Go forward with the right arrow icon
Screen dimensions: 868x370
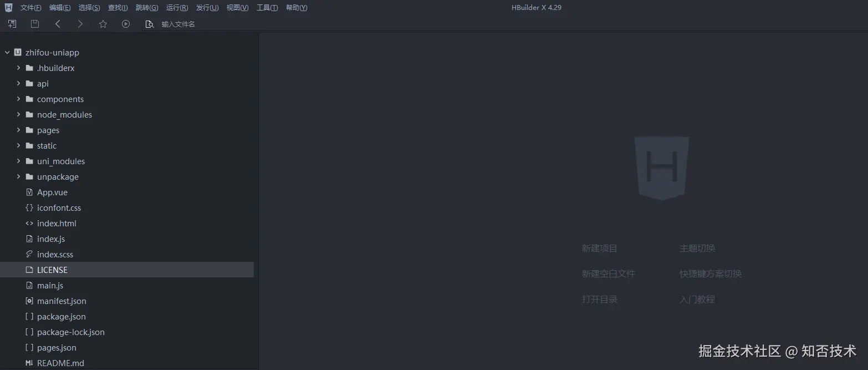click(x=80, y=24)
